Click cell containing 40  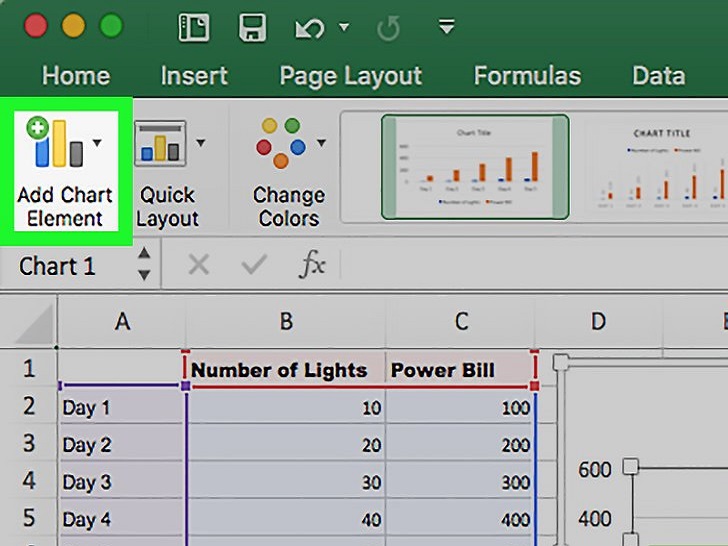coord(286,519)
